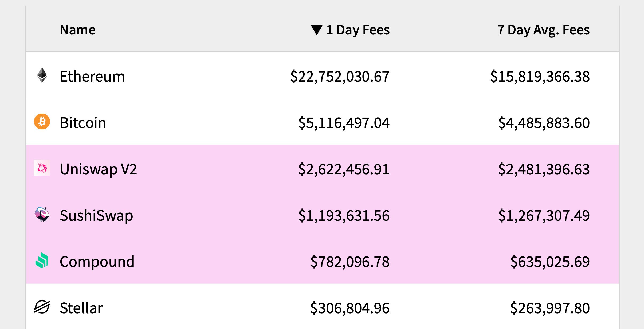644x329 pixels.
Task: Sort by the Name column header
Action: tap(78, 30)
